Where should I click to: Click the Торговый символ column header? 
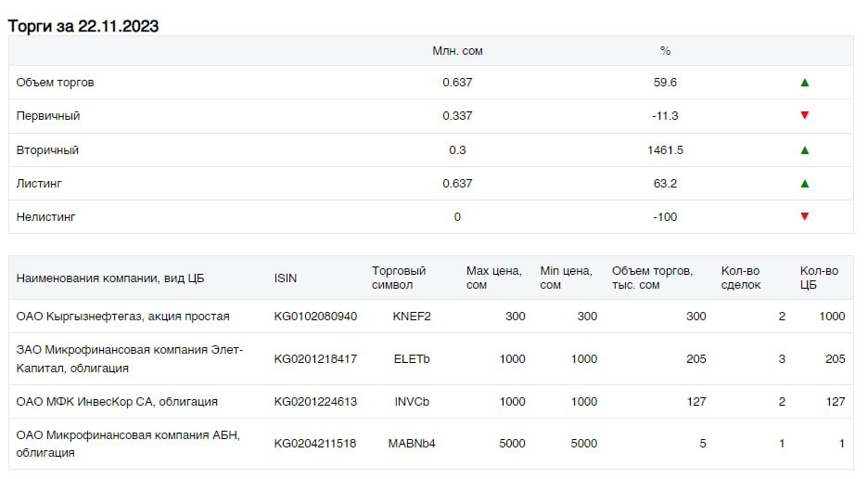click(399, 278)
